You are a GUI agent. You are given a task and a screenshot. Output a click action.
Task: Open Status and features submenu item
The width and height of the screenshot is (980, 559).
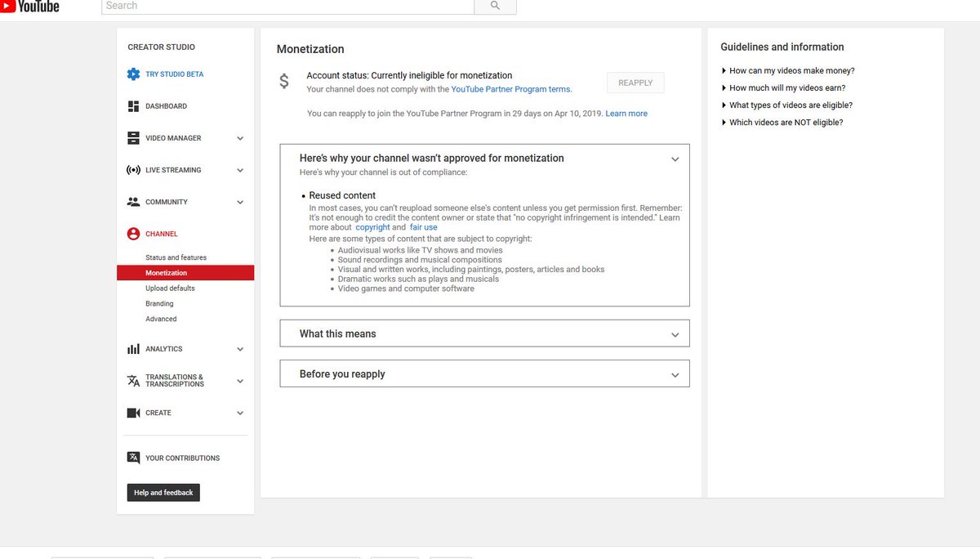click(176, 257)
